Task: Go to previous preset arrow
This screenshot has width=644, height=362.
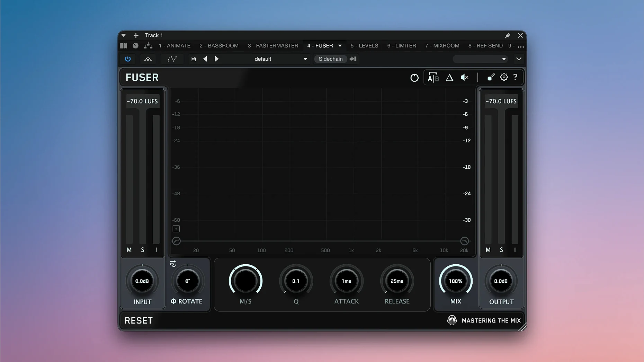Action: pos(205,59)
